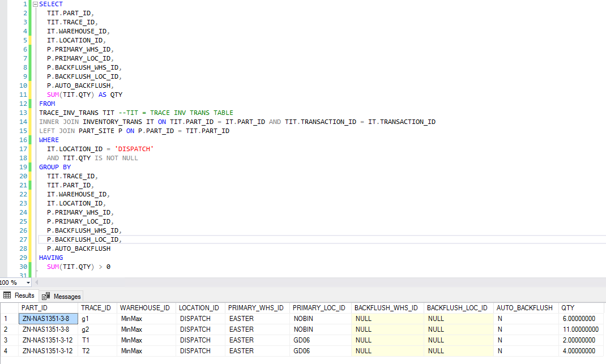The image size is (606, 364).
Task: Click the 'DISPATCH' string literal in query
Action: (x=134, y=149)
